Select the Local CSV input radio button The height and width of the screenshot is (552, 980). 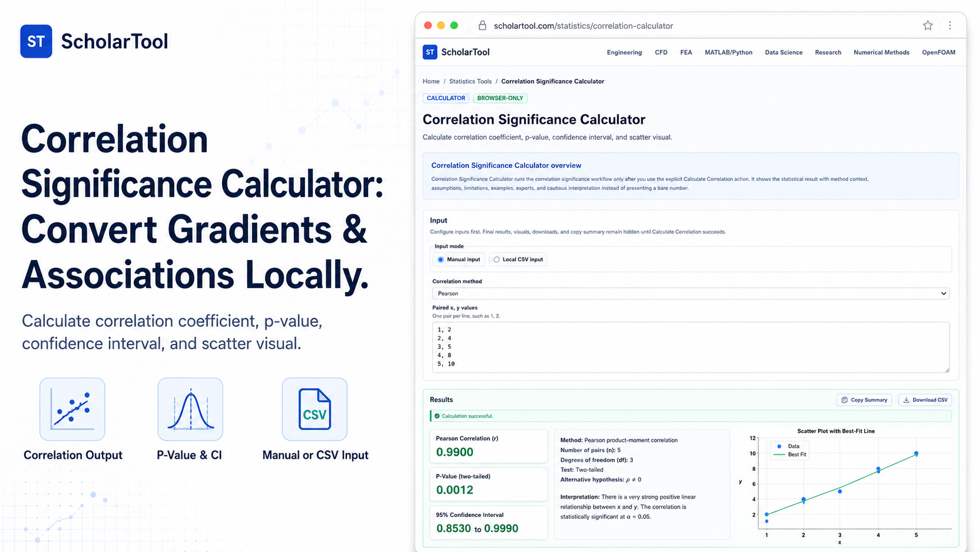coord(496,259)
